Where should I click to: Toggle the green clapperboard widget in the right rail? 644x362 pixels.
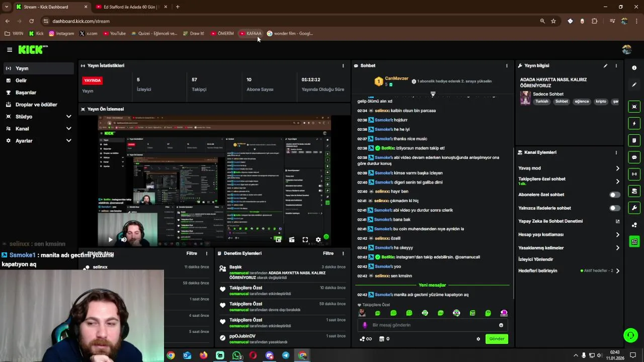634,242
